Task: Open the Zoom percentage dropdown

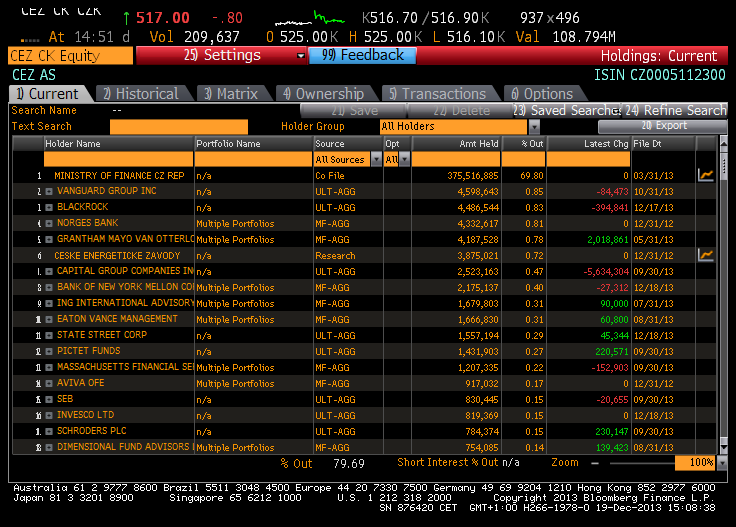Action: point(722,463)
